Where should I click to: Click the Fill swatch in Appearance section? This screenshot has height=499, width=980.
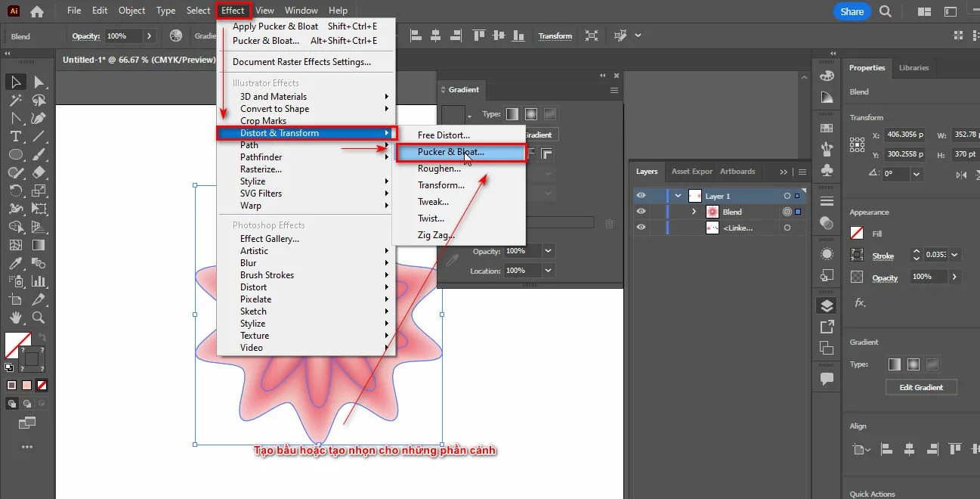(857, 234)
